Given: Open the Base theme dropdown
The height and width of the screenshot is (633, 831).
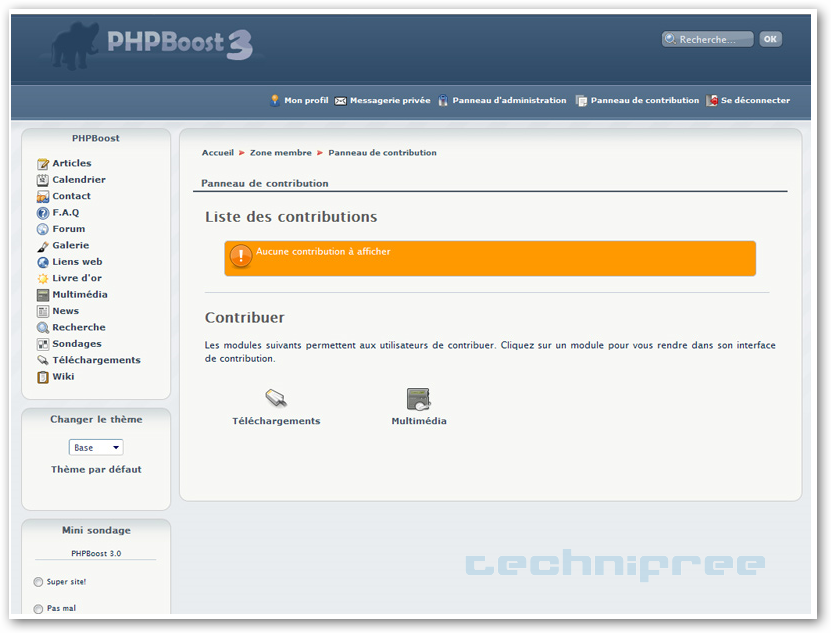Looking at the screenshot, I should [x=96, y=447].
